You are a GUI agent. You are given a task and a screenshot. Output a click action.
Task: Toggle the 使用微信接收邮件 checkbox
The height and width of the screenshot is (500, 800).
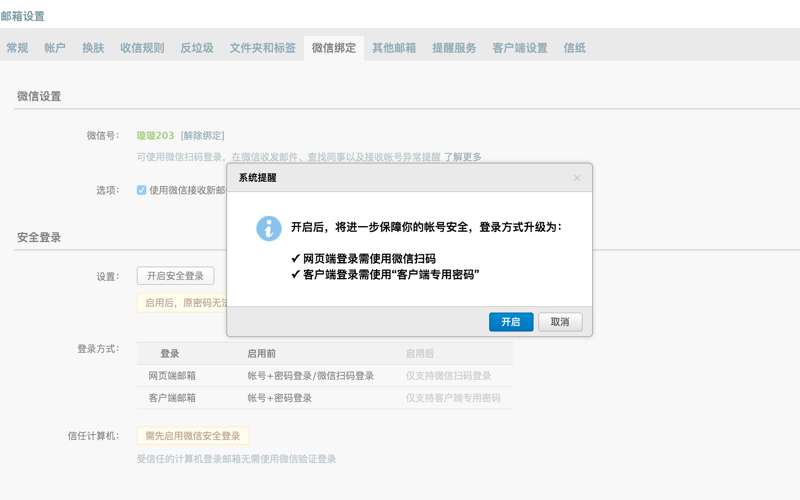pos(141,190)
